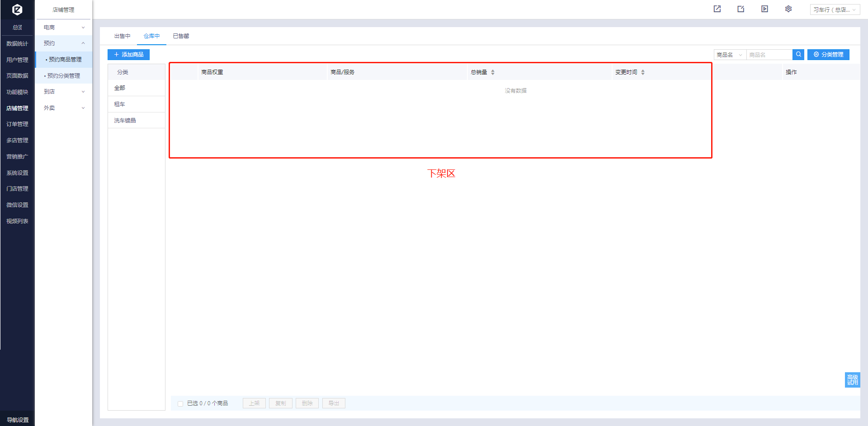Open the video play icon in top bar
The image size is (868, 426).
point(764,9)
